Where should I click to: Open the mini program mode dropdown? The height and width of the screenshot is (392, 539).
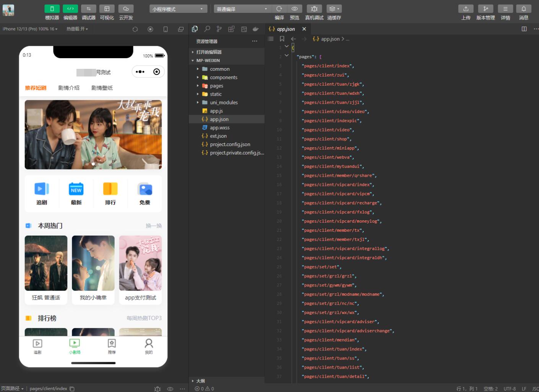[178, 9]
